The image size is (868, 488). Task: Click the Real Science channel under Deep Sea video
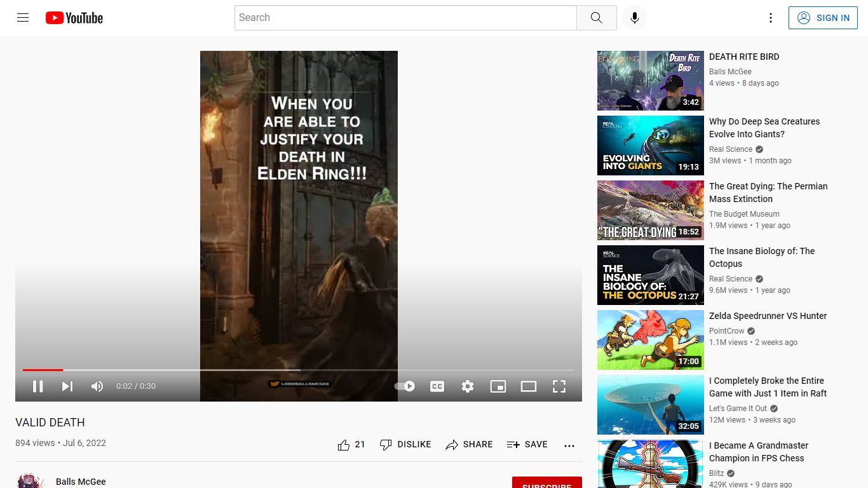731,149
